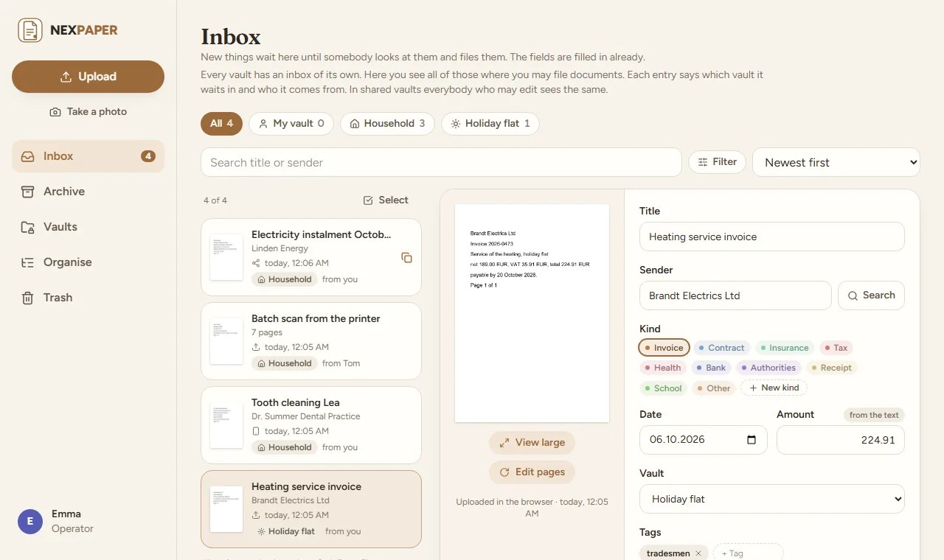Open the Filter options
Viewport: 944px width, 560px height.
pyautogui.click(x=717, y=162)
